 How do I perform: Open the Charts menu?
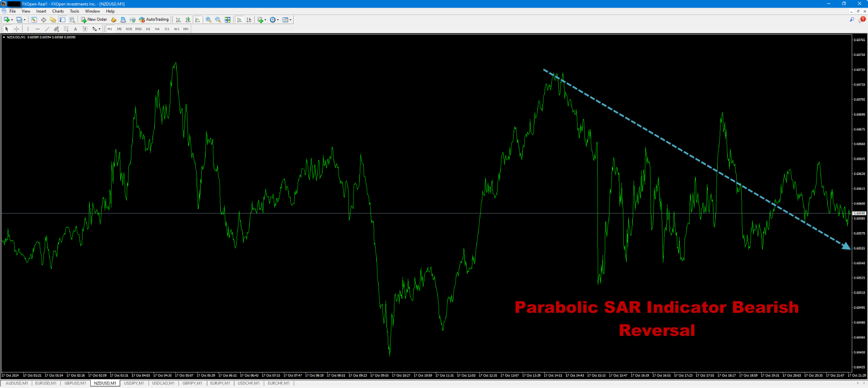[x=58, y=11]
